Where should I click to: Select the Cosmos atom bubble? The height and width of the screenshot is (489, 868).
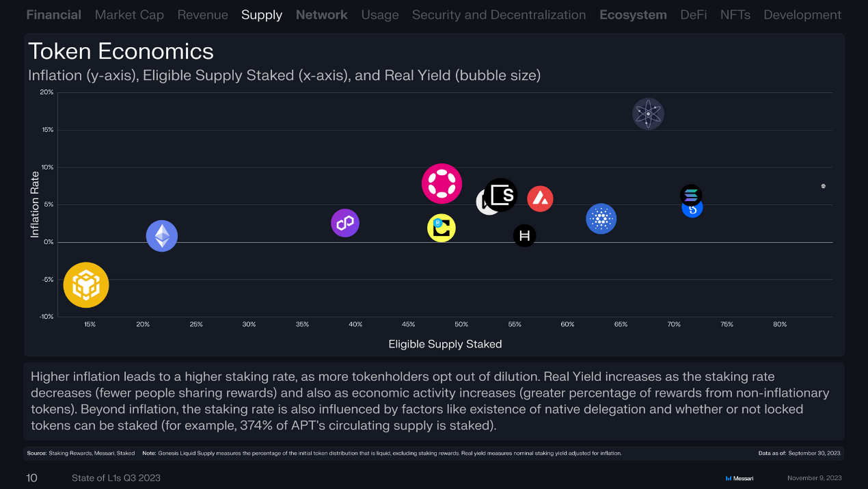[648, 114]
